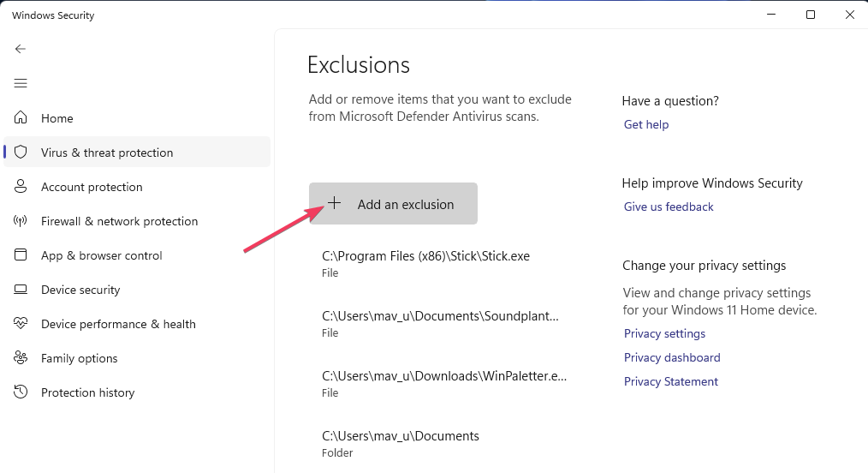Click the Device security laptop icon

tap(21, 290)
